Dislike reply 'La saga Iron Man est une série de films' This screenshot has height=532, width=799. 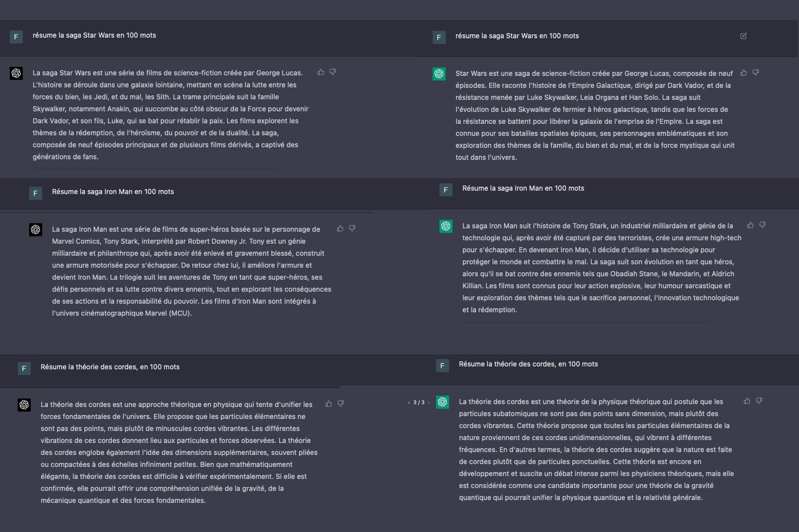pos(352,228)
